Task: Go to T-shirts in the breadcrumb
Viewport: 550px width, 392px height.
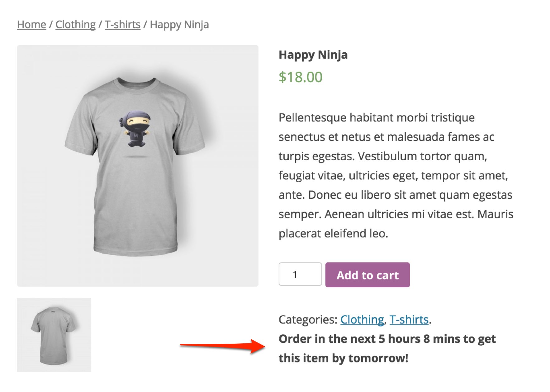Action: (122, 24)
